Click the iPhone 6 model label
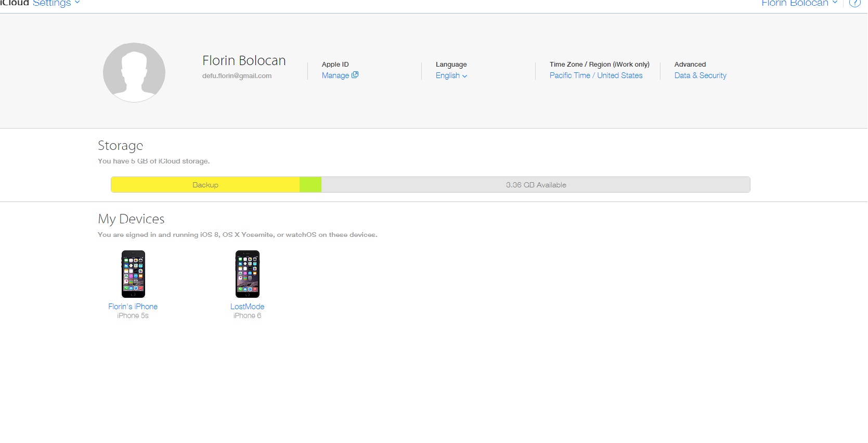 coord(248,315)
